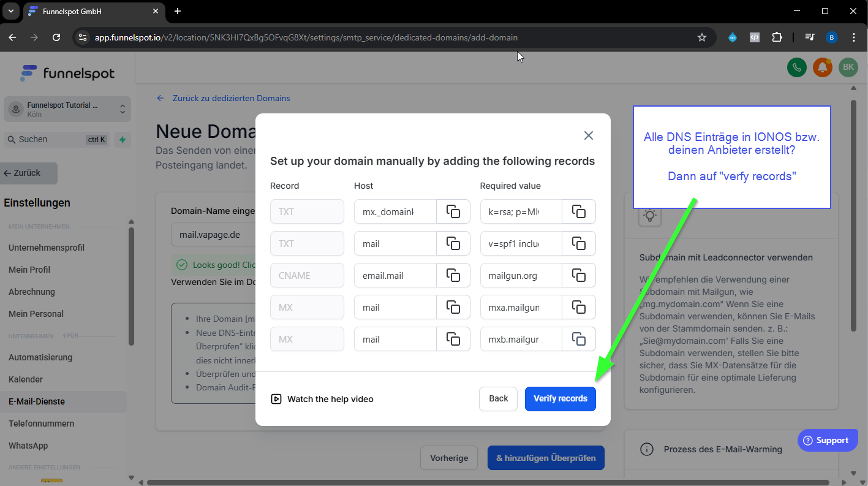Click the email.mail host field

click(395, 275)
